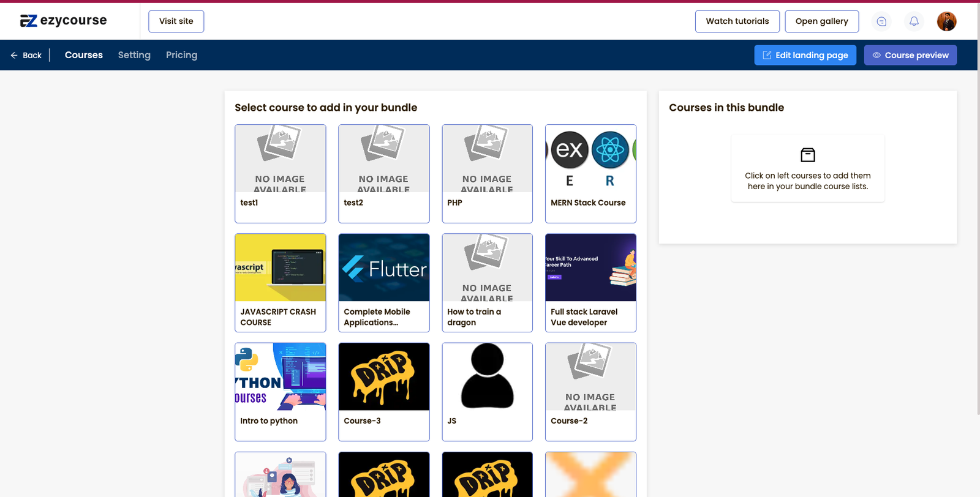This screenshot has height=497, width=980.
Task: Click Watch tutorials button
Action: pos(737,21)
